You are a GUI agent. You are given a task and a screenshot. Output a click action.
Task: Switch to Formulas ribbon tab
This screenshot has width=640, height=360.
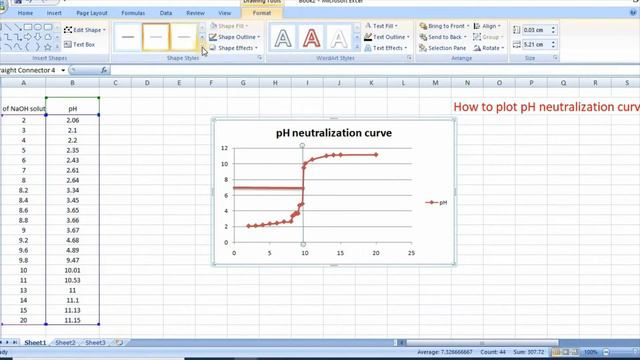(x=133, y=13)
